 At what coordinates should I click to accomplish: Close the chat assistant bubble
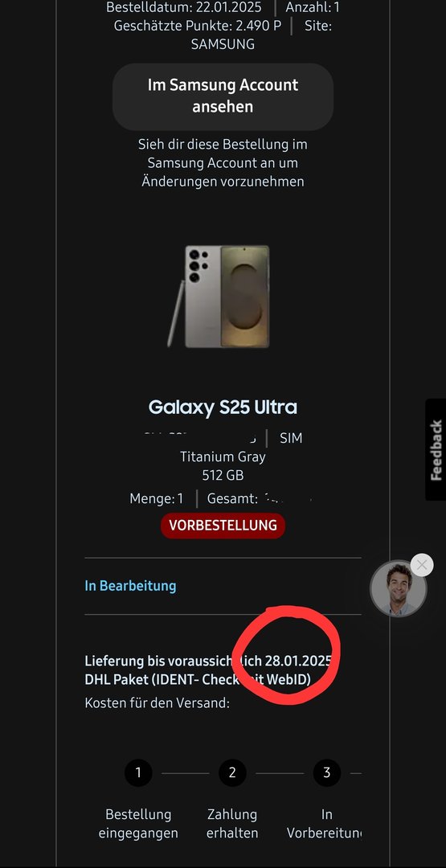[x=422, y=565]
